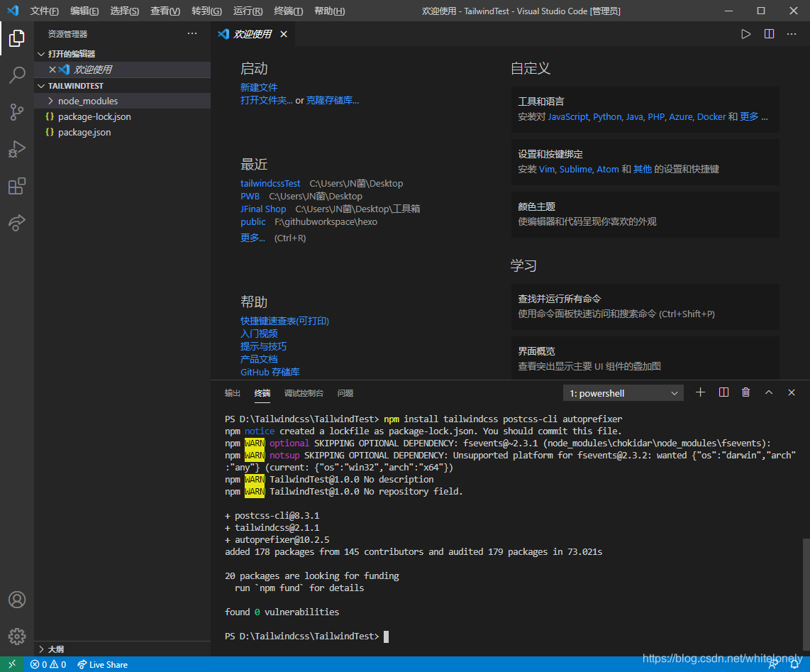Image resolution: width=810 pixels, height=672 pixels.
Task: Open recent project PWB
Action: click(250, 197)
